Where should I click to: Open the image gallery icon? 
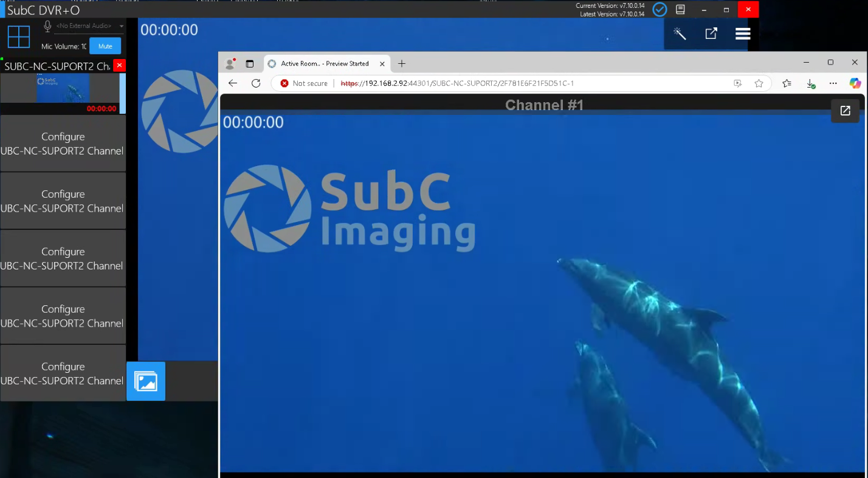click(146, 381)
